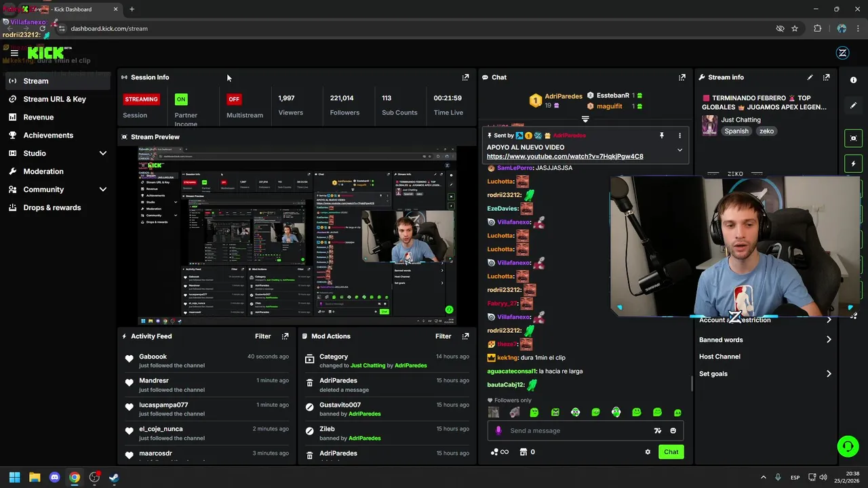
Task: Pop out the Session Info panel
Action: tap(465, 77)
